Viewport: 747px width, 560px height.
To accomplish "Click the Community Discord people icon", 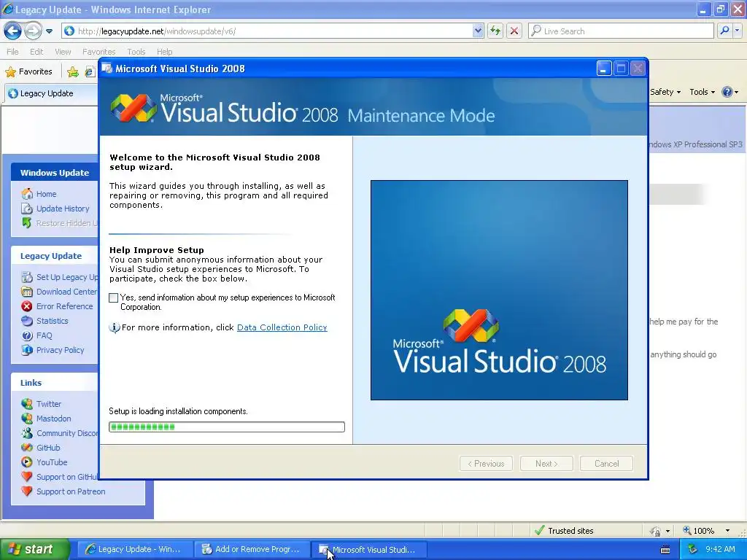I will click(x=27, y=433).
